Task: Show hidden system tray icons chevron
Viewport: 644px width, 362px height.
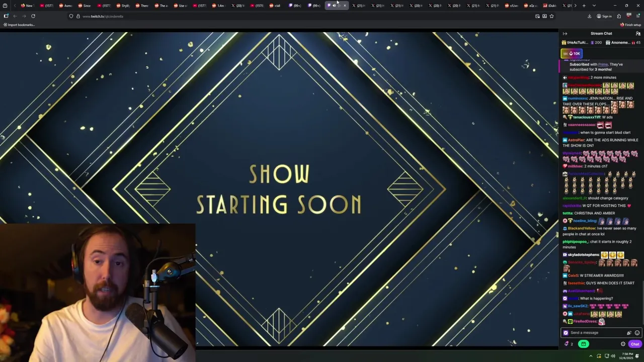Action: 591,356
